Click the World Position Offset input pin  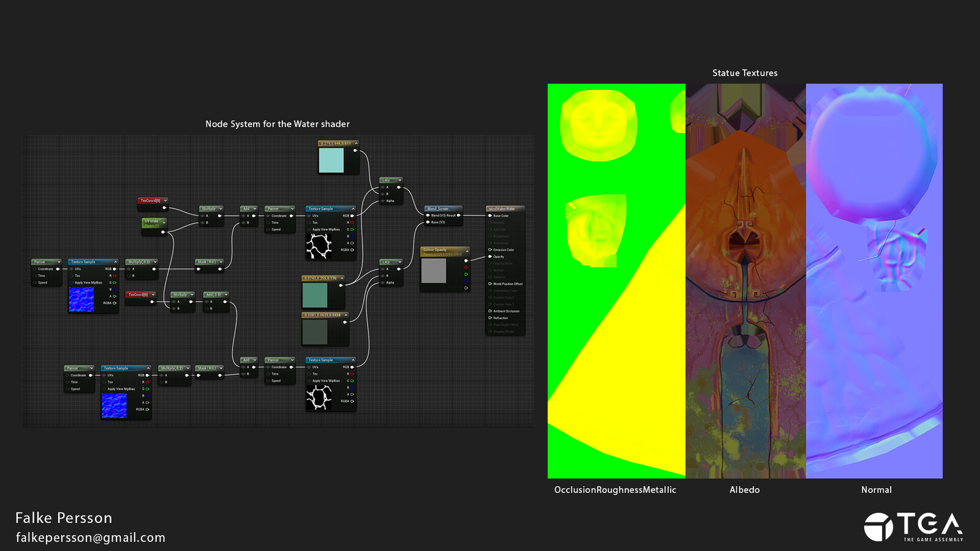coord(490,284)
